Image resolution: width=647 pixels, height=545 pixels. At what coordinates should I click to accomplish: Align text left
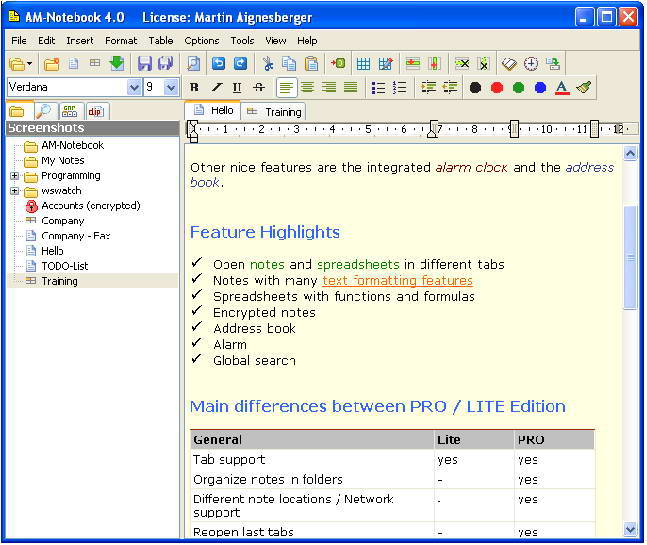coord(286,87)
